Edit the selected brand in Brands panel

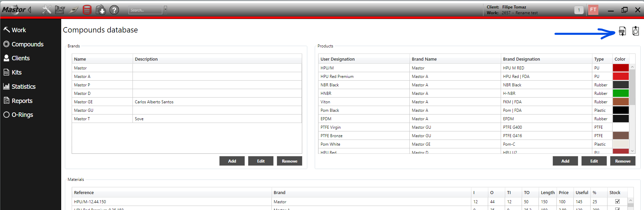click(x=261, y=161)
